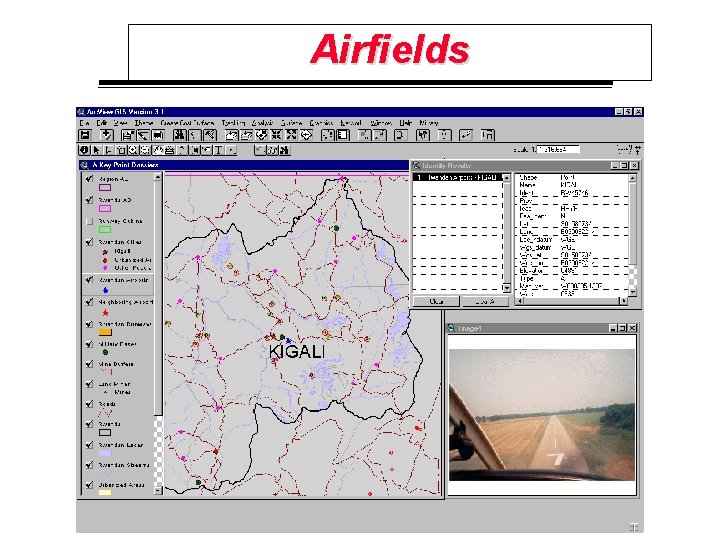Uncheck the Rwanda AO theme
Viewport: 720px width, 540px height.
point(90,200)
